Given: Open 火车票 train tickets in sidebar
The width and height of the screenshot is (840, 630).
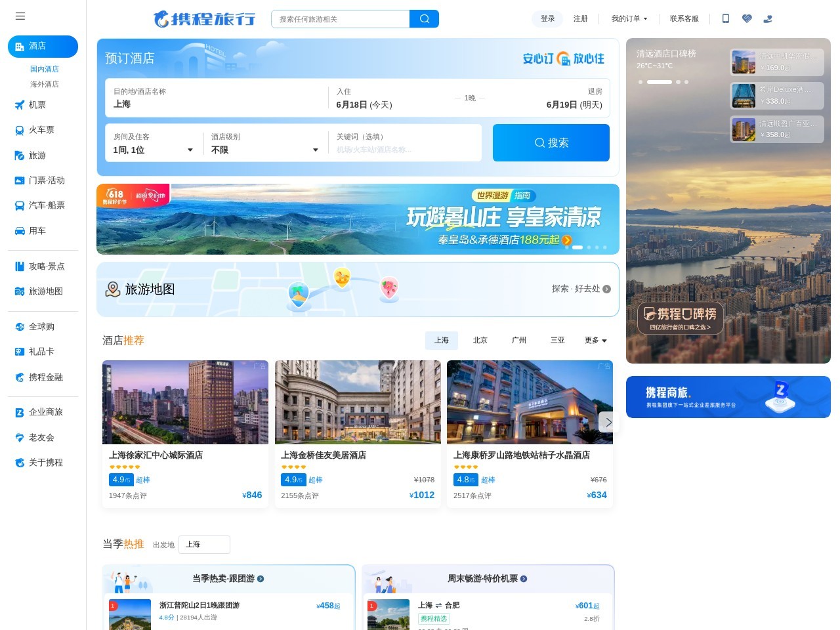Looking at the screenshot, I should click(x=43, y=130).
